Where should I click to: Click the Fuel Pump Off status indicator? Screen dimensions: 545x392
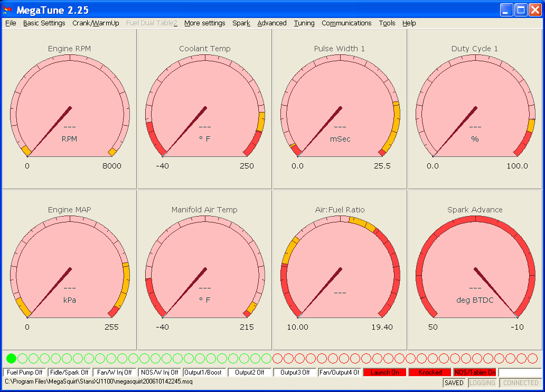25,372
